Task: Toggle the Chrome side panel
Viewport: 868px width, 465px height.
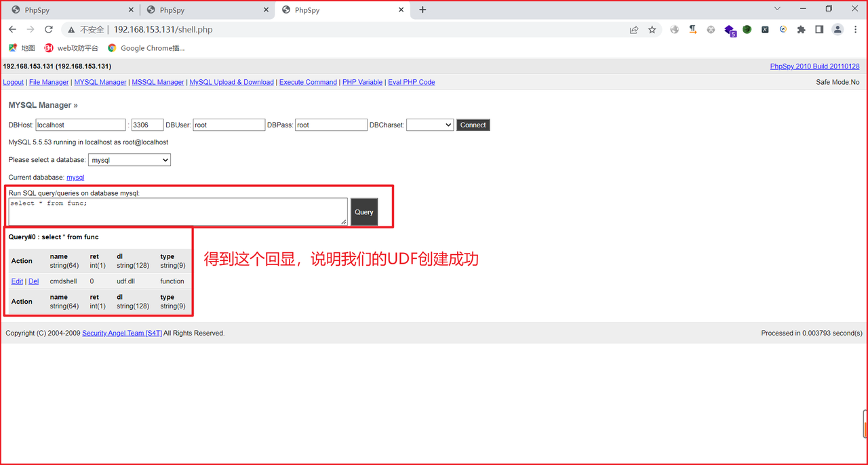Action: pos(819,30)
